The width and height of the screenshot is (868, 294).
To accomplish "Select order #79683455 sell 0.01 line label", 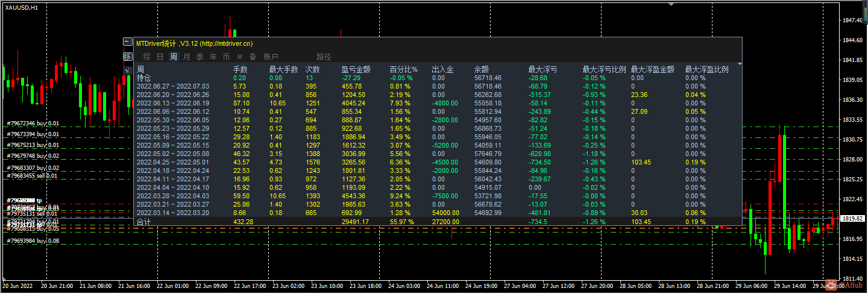I will pos(32,176).
